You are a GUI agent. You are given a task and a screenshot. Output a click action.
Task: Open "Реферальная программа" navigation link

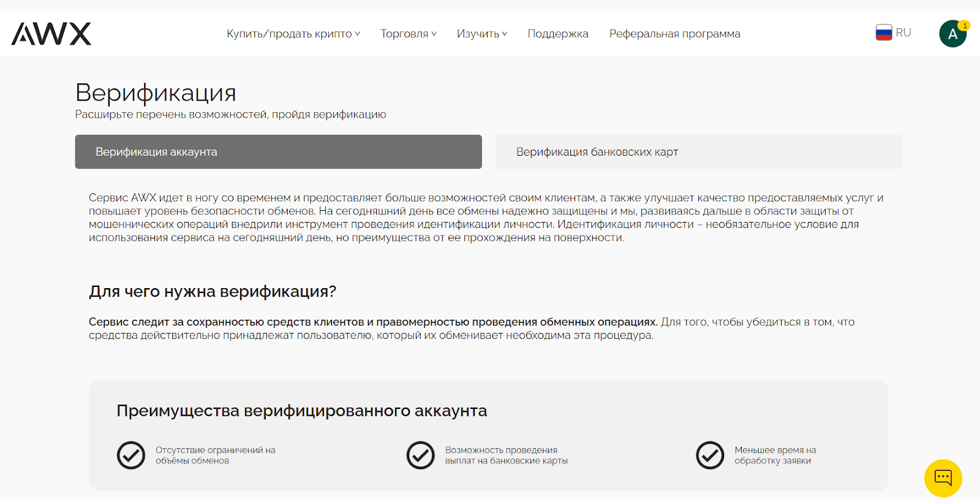(674, 34)
